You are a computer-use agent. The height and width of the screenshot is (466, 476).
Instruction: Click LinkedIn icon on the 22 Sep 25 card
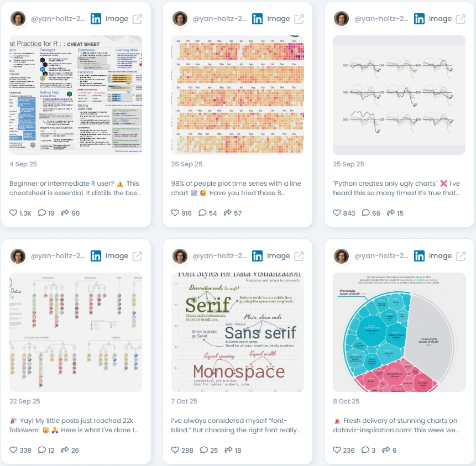click(96, 256)
